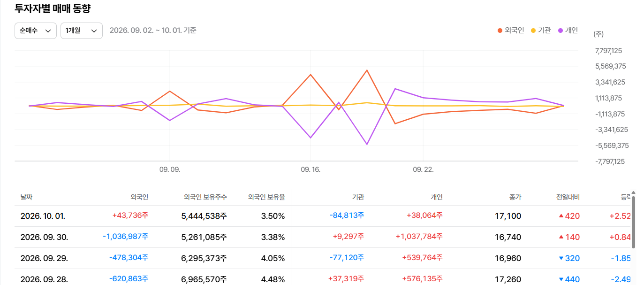Select the 2026. 09. 29. date cell
The width and height of the screenshot is (644, 285).
coord(44,258)
